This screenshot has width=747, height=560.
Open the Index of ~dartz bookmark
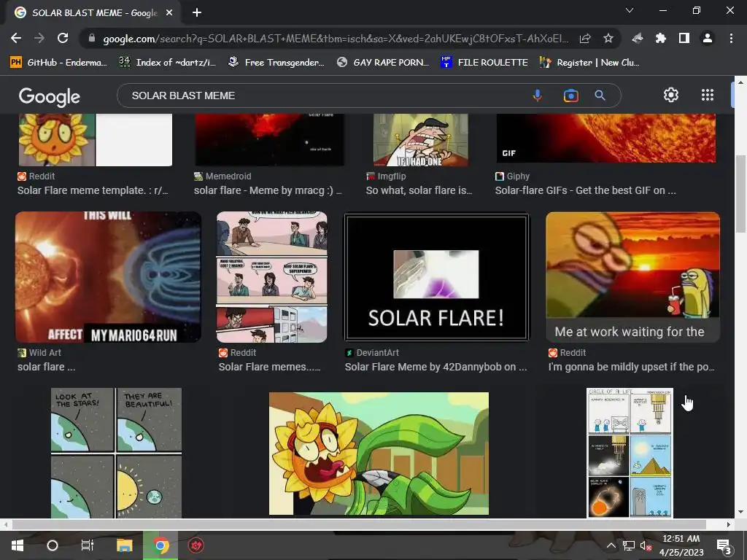167,63
